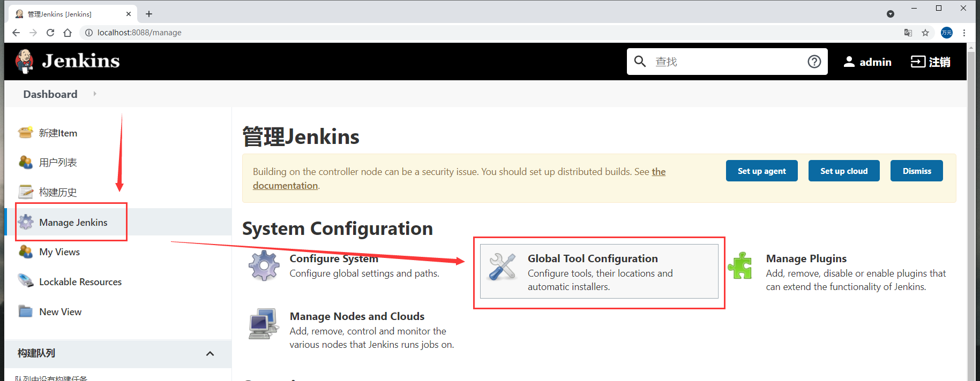Click the Manage Plugins puzzle icon
Screen dimensions: 980x381
pos(740,265)
